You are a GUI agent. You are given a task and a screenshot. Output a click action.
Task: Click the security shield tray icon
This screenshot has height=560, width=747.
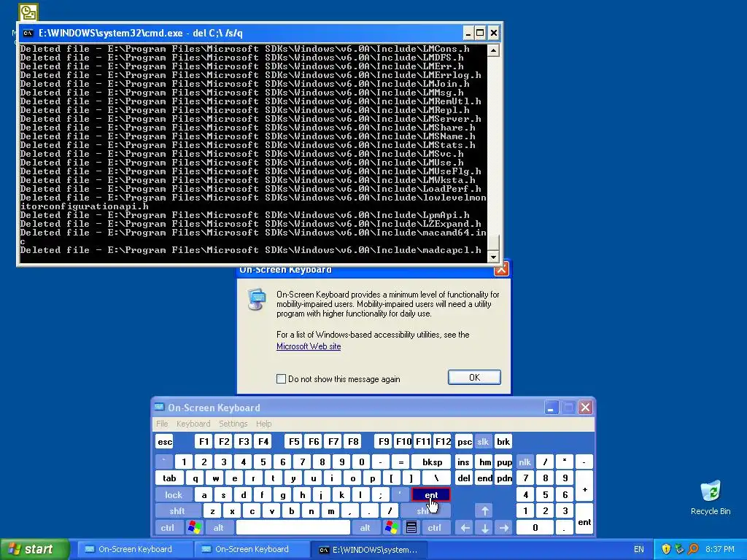pos(665,549)
